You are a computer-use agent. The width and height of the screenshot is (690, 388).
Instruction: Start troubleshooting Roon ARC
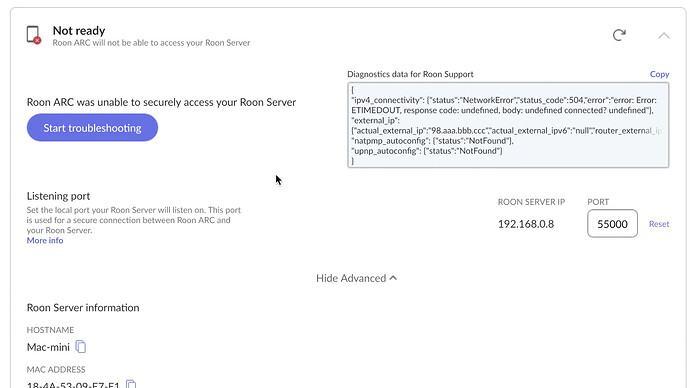click(x=92, y=128)
